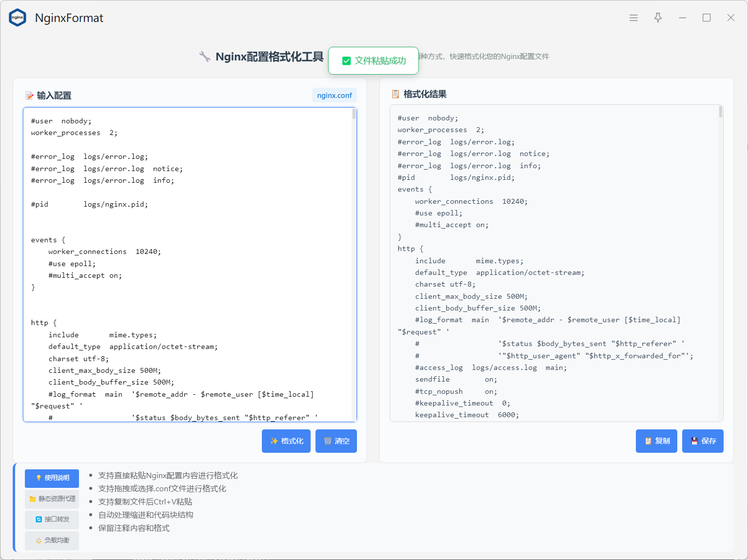748x560 pixels.
Task: Click inside the input configuration text area
Action: tap(190, 265)
